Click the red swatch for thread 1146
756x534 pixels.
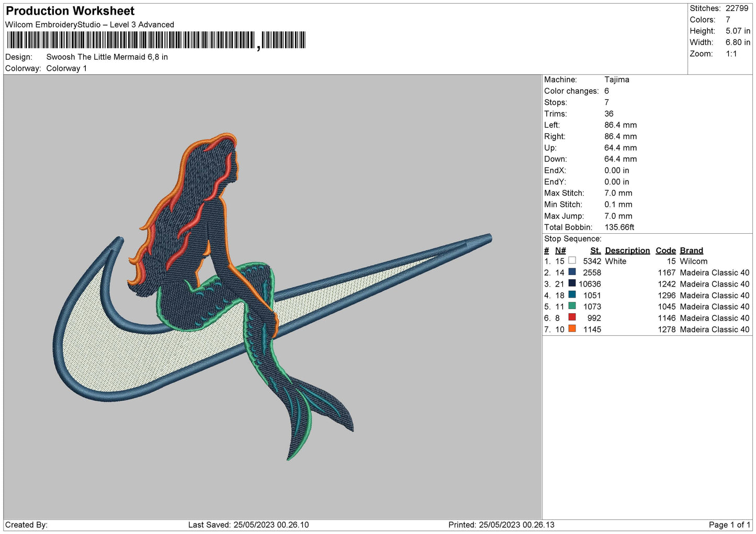click(572, 317)
